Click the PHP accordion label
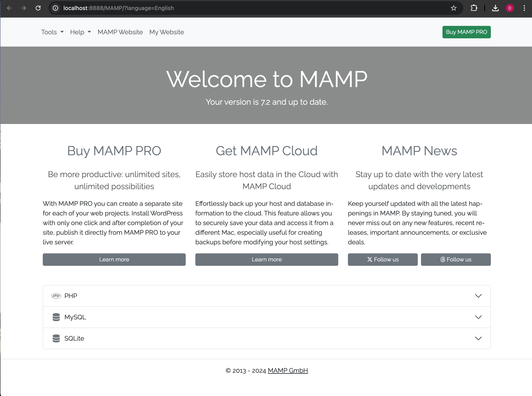532x396 pixels. [71, 296]
